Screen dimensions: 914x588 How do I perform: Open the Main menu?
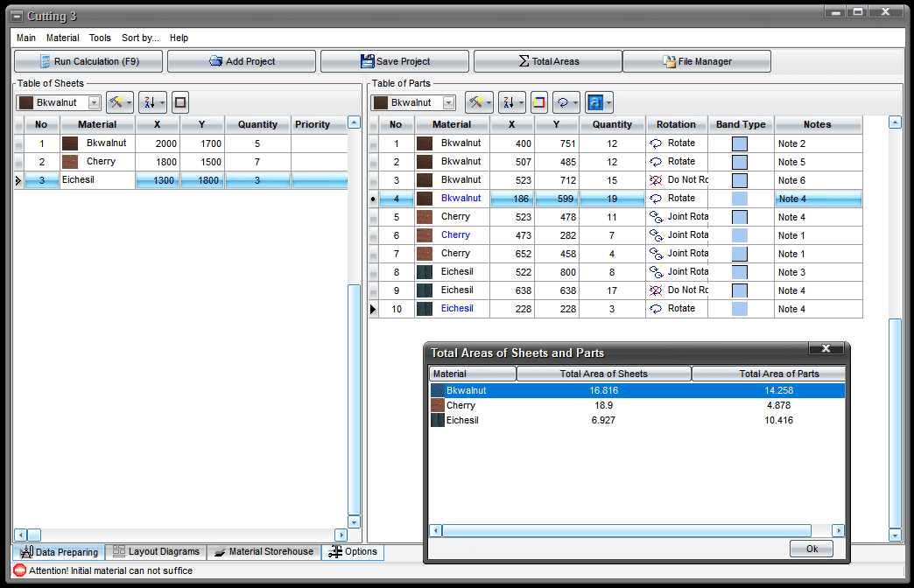click(x=26, y=38)
